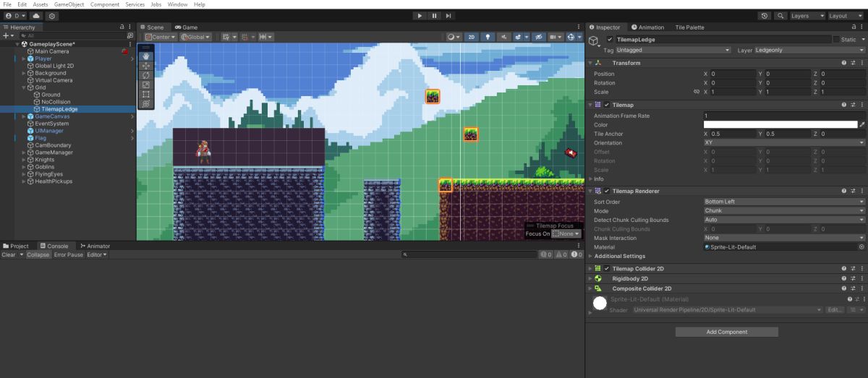The image size is (868, 378).
Task: Open Hierarchy search-by-type icon
Action: pos(129,35)
